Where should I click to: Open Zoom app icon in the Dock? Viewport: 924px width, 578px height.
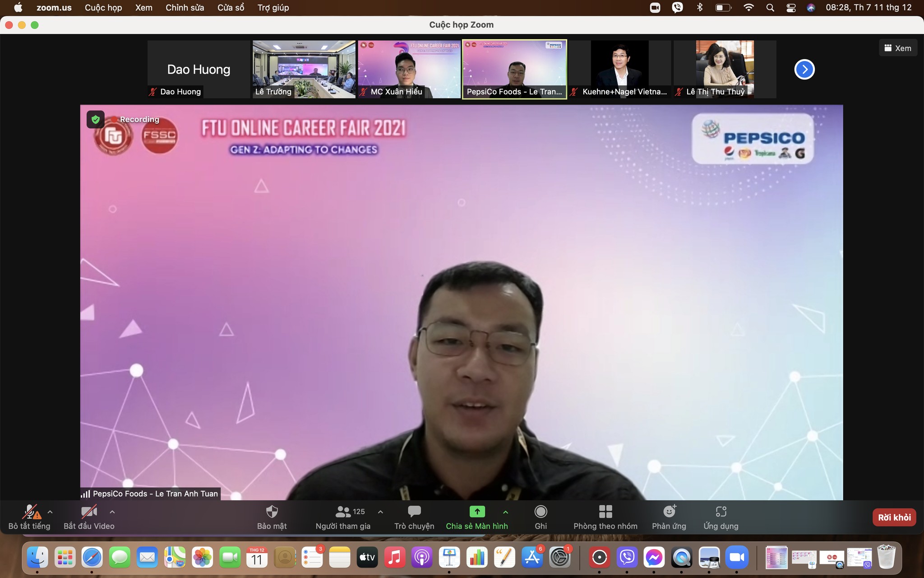pos(737,558)
